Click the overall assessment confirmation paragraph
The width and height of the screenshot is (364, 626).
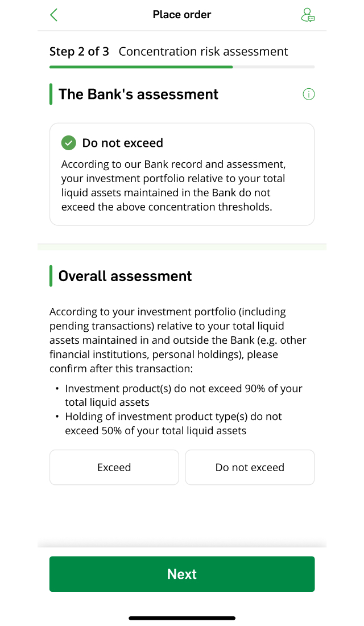pos(178,340)
